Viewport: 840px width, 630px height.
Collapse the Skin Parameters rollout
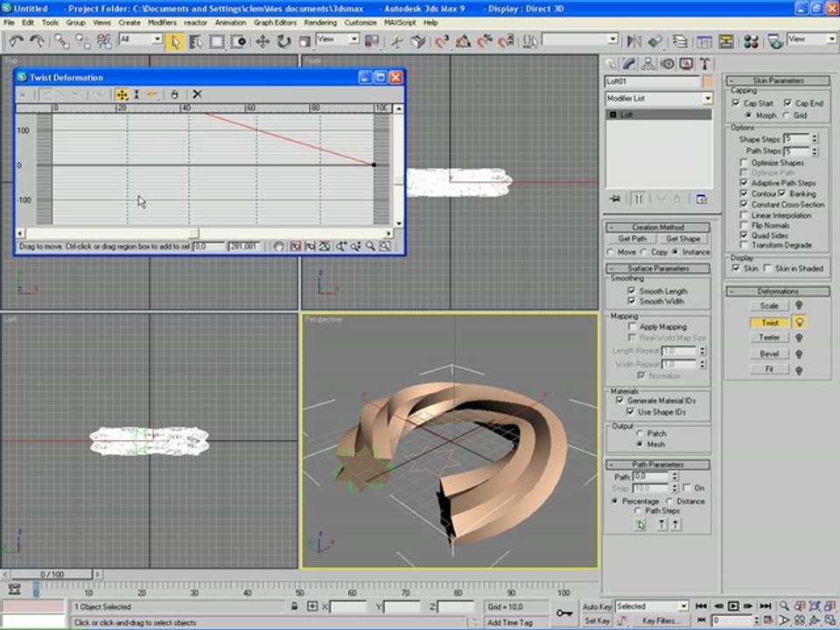778,80
